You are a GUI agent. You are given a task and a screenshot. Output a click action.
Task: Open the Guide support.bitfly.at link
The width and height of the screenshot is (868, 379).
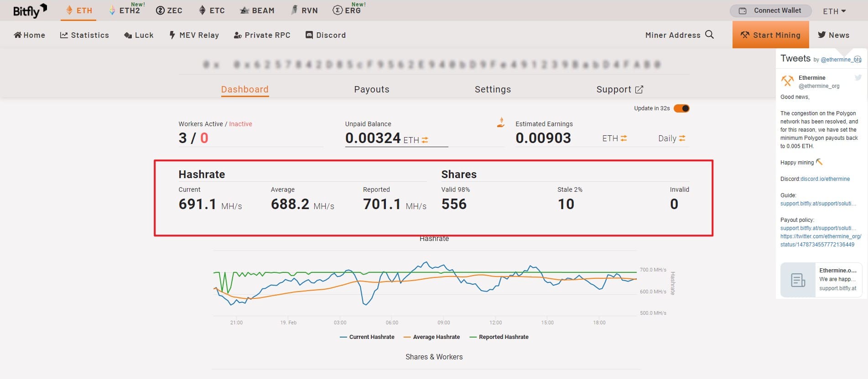[x=818, y=204]
